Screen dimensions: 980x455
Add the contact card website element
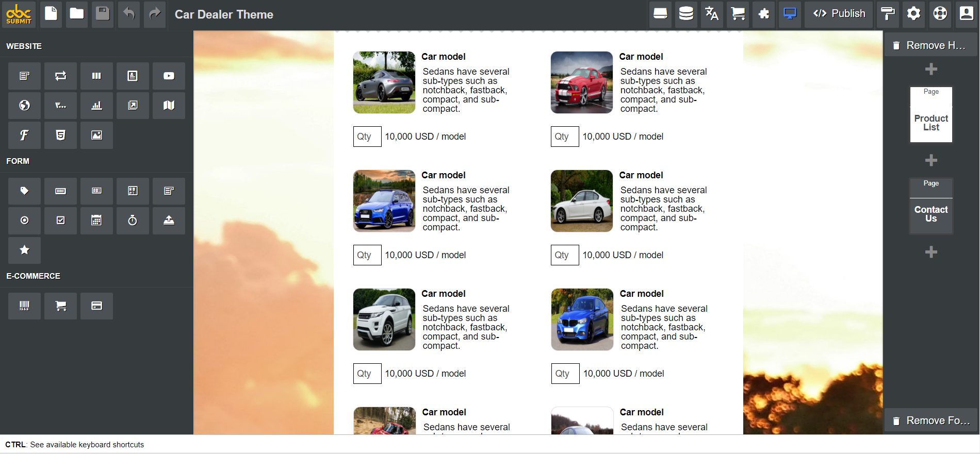pyautogui.click(x=133, y=76)
